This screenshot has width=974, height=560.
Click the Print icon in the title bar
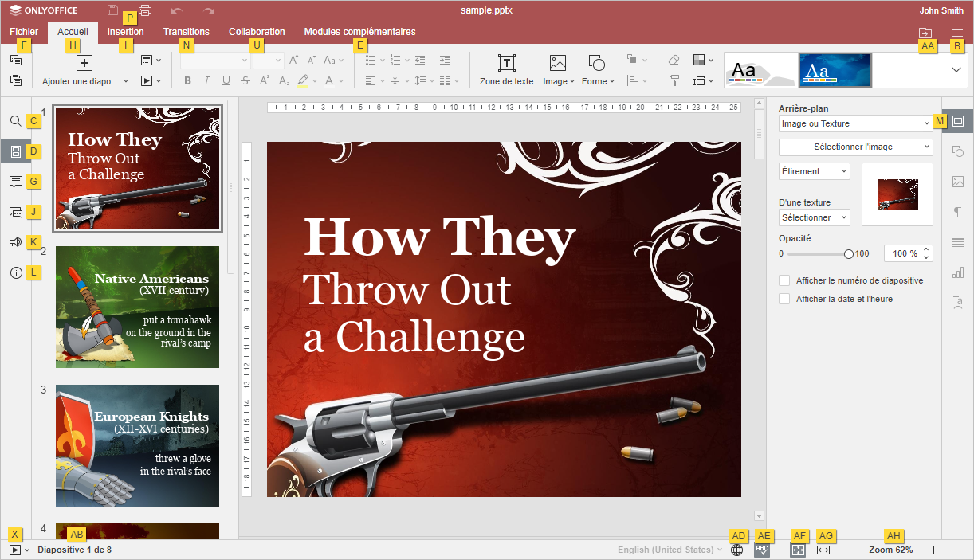145,10
